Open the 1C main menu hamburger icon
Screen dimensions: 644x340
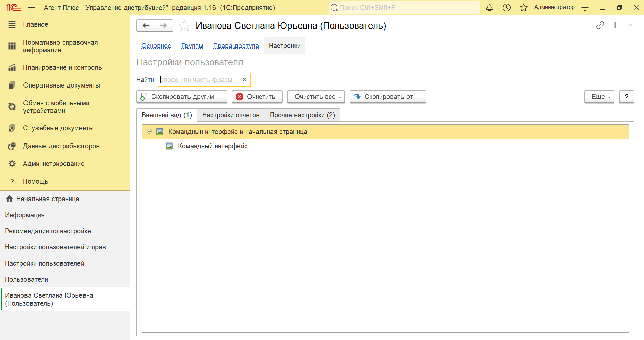pyautogui.click(x=32, y=7)
